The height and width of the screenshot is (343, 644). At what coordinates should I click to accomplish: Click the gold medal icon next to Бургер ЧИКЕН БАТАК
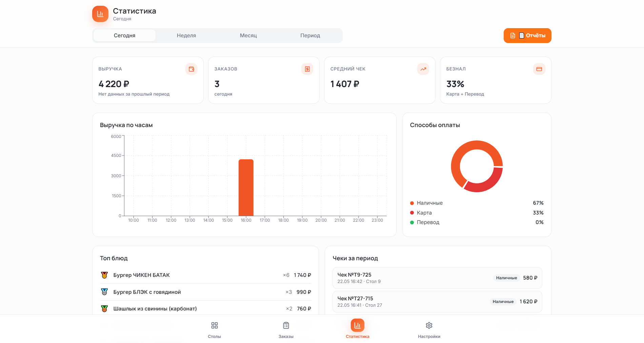pyautogui.click(x=104, y=275)
